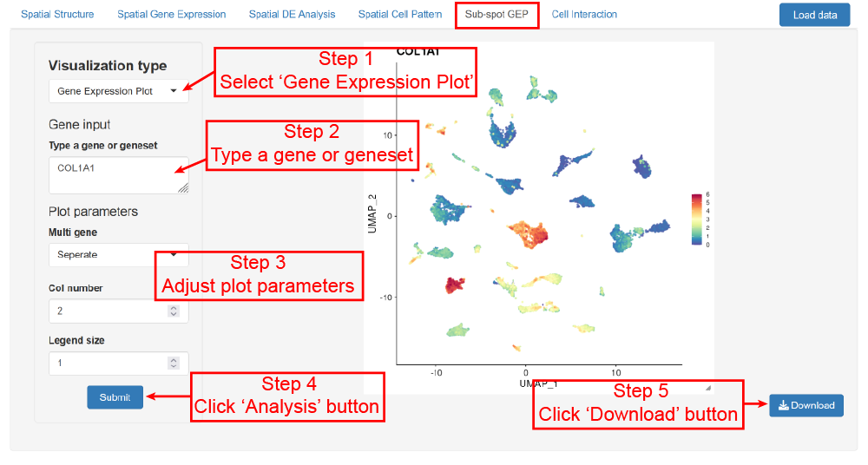Open the Spatial Gene Expression tab
Image resolution: width=868 pixels, height=465 pixels.
(172, 14)
